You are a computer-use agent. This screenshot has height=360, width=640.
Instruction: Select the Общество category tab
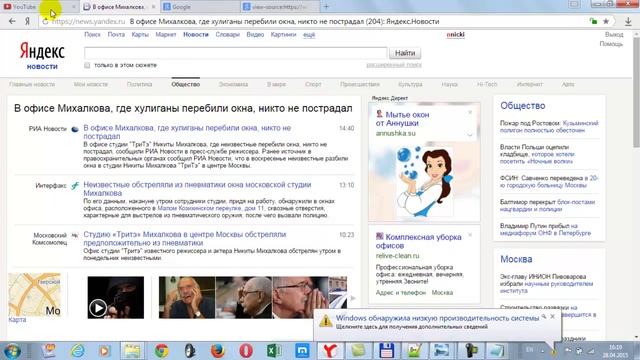point(186,84)
